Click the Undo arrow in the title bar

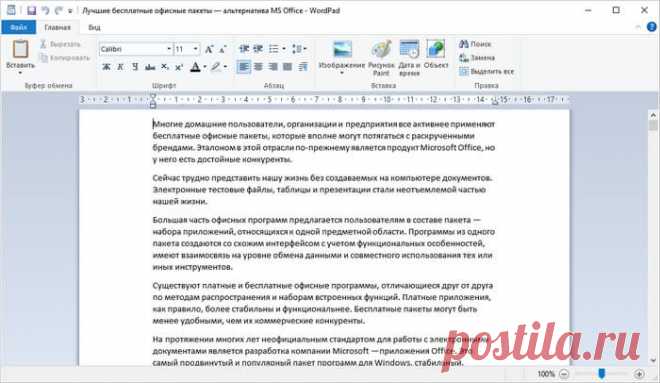(x=45, y=11)
